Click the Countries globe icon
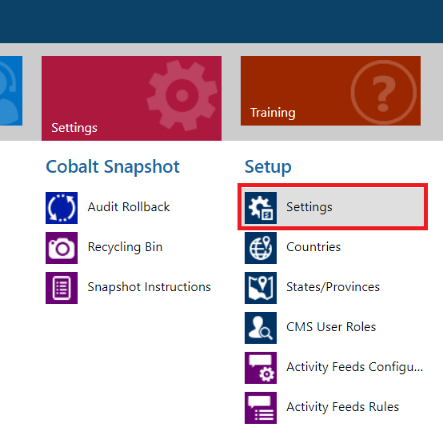This screenshot has height=443, width=443. tap(261, 248)
